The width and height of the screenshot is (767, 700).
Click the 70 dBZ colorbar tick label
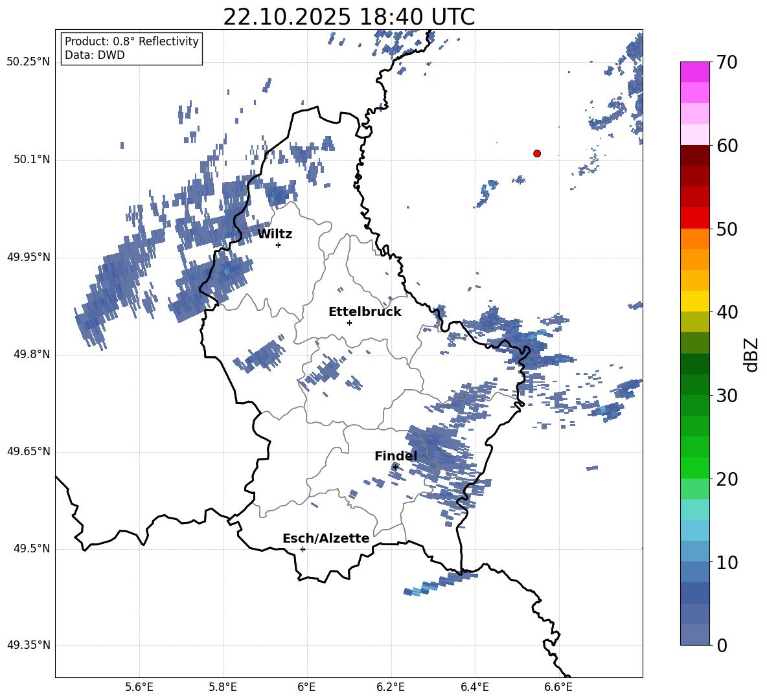[727, 63]
